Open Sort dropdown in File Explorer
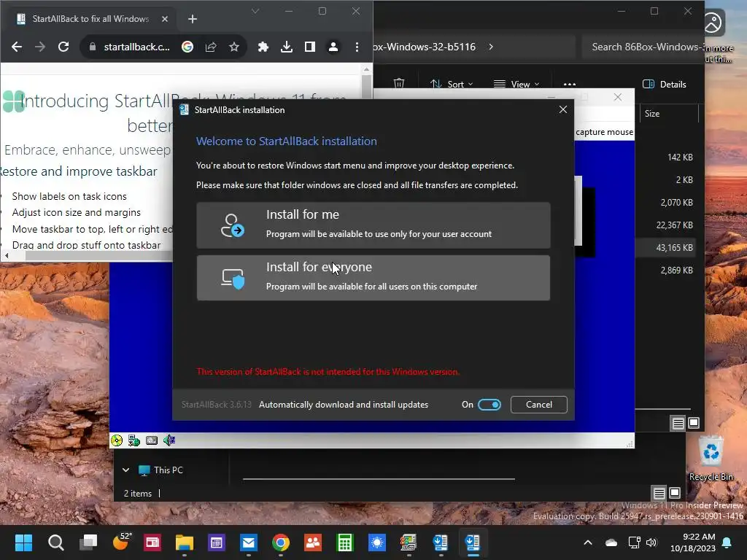747x560 pixels. (451, 84)
